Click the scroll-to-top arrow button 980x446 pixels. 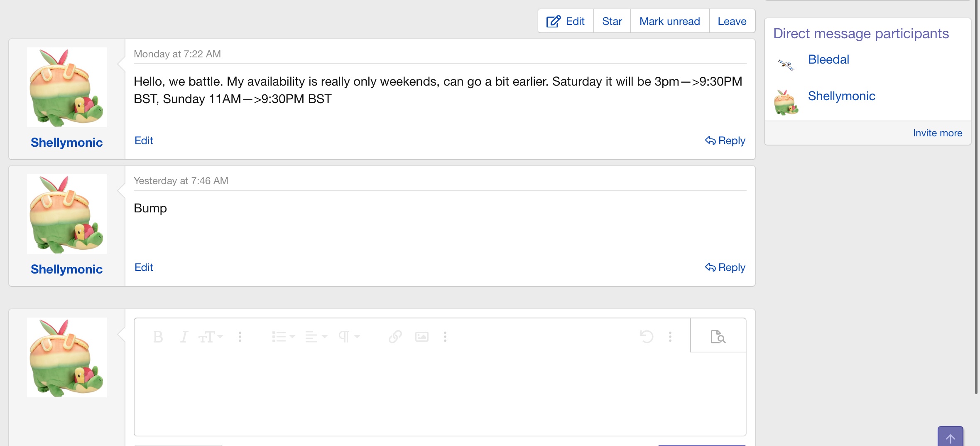(x=950, y=438)
